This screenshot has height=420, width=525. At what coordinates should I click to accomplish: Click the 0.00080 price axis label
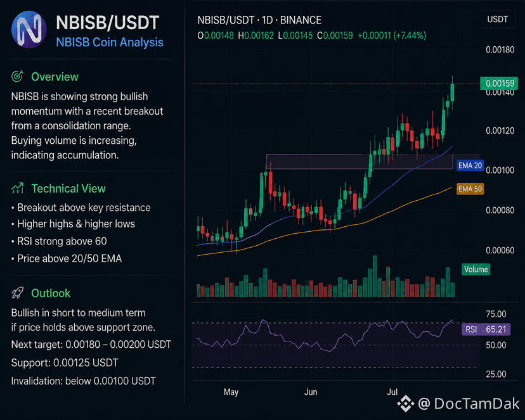(500, 210)
